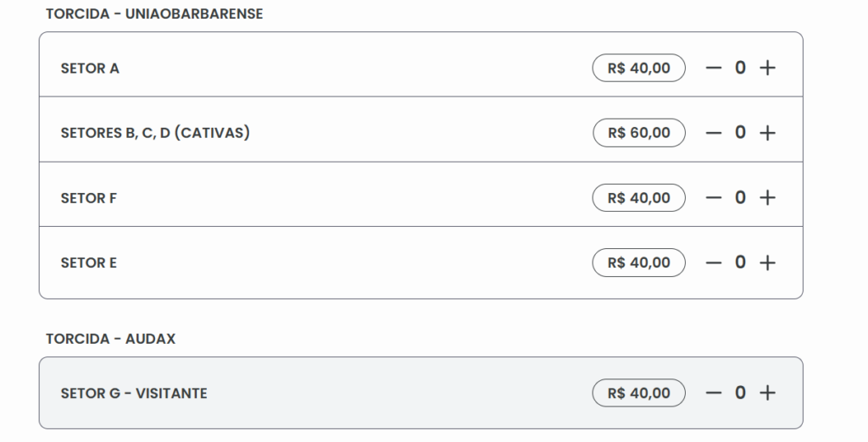
Task: Click the Setor G - Visitante quantity value
Action: [740, 393]
